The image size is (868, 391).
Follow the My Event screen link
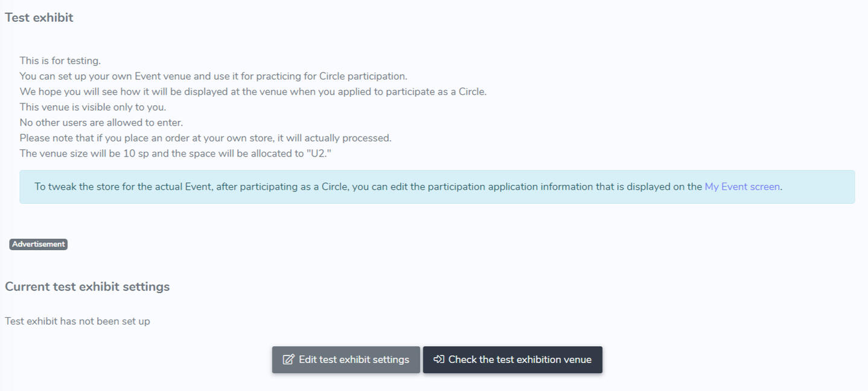coord(742,187)
